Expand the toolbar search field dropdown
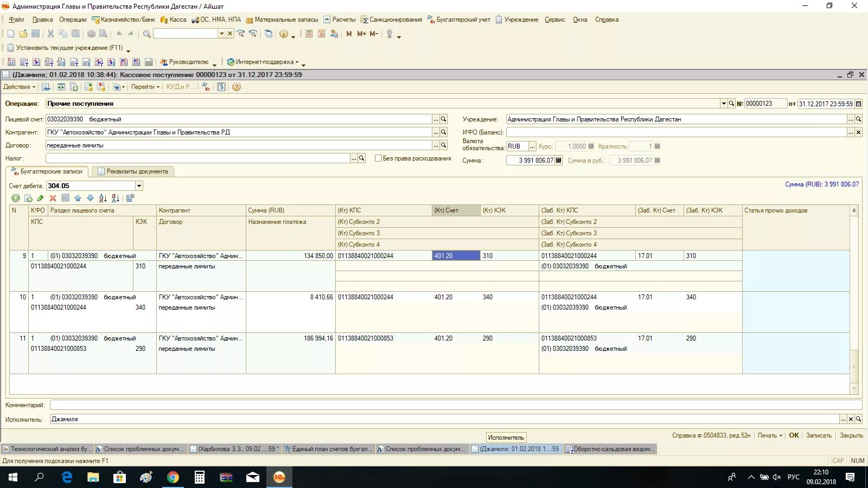This screenshot has width=868, height=488. point(221,34)
